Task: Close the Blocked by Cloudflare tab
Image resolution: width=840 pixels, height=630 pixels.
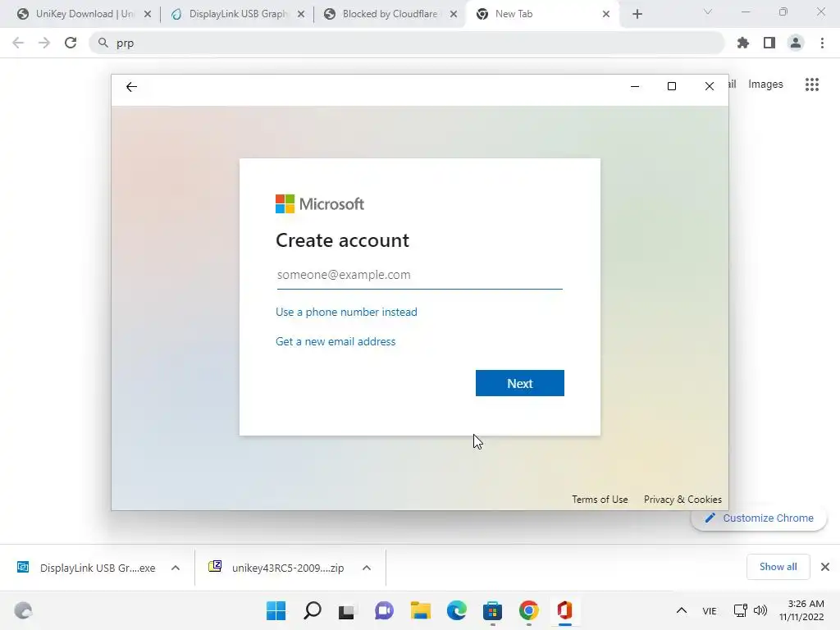Action: click(x=454, y=15)
